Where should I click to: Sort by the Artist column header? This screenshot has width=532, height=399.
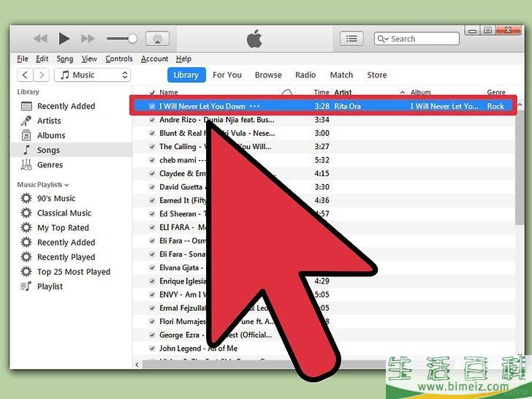(x=343, y=92)
